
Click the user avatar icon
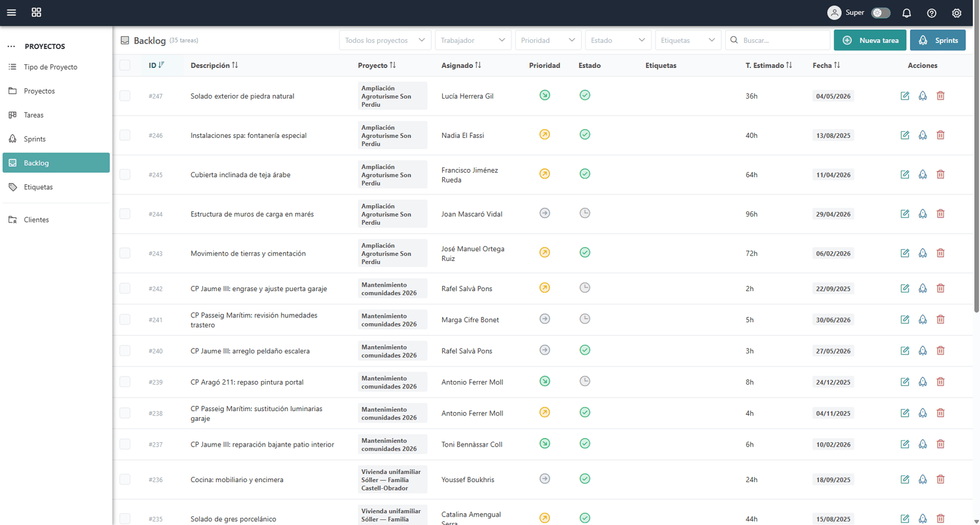click(x=834, y=13)
